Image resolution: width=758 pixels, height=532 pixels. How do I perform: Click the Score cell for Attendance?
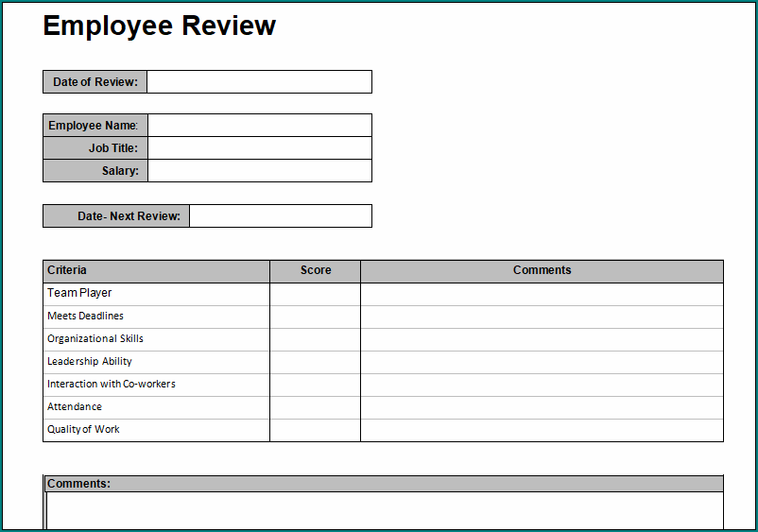tap(315, 408)
